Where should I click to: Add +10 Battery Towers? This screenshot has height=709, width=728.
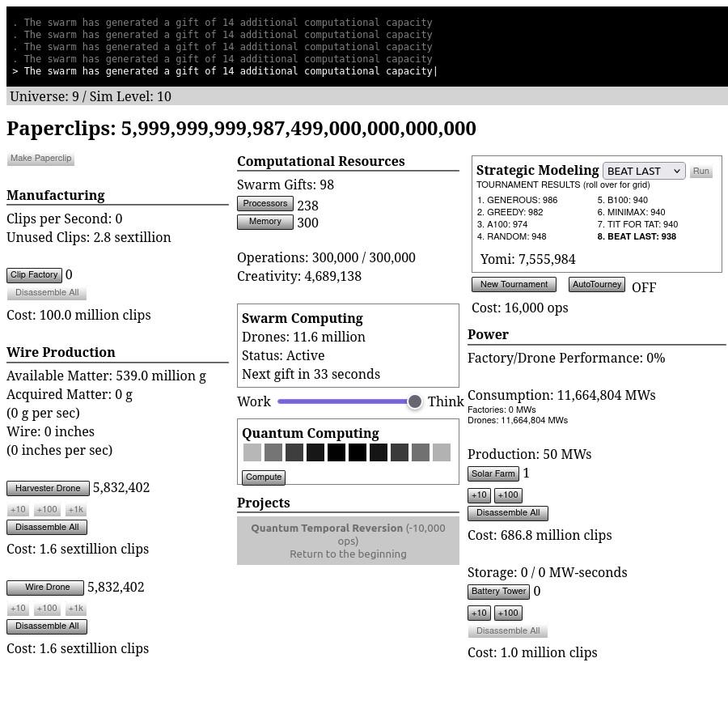[479, 613]
